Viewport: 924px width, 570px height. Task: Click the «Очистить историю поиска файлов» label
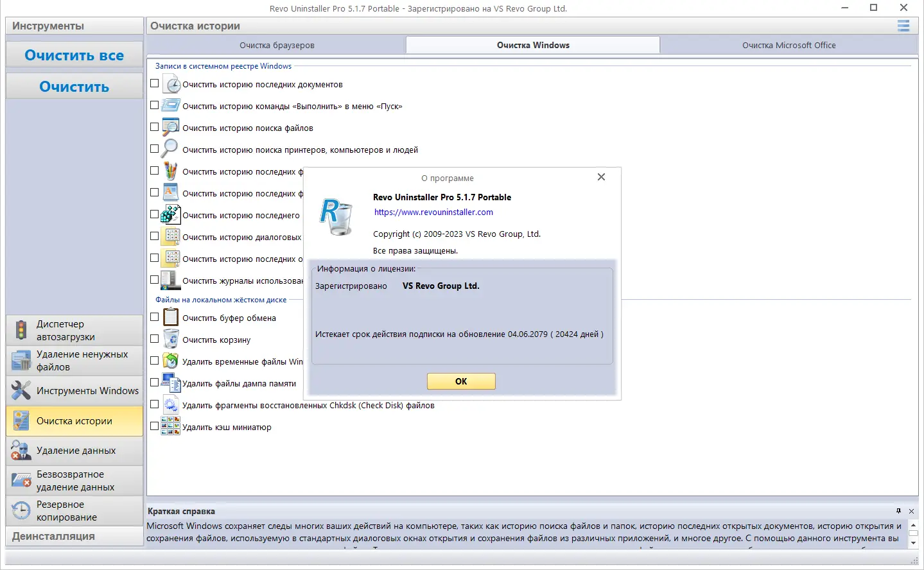(x=248, y=128)
